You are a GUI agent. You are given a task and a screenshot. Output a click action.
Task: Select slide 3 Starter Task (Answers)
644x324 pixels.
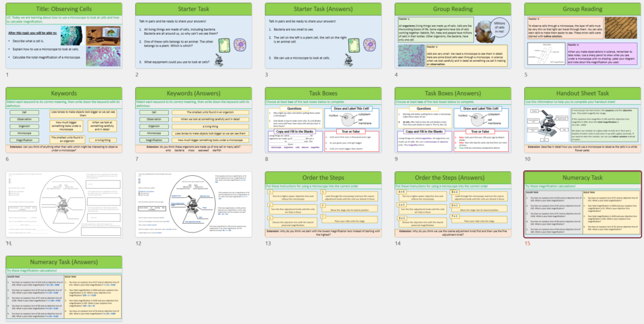(323, 35)
